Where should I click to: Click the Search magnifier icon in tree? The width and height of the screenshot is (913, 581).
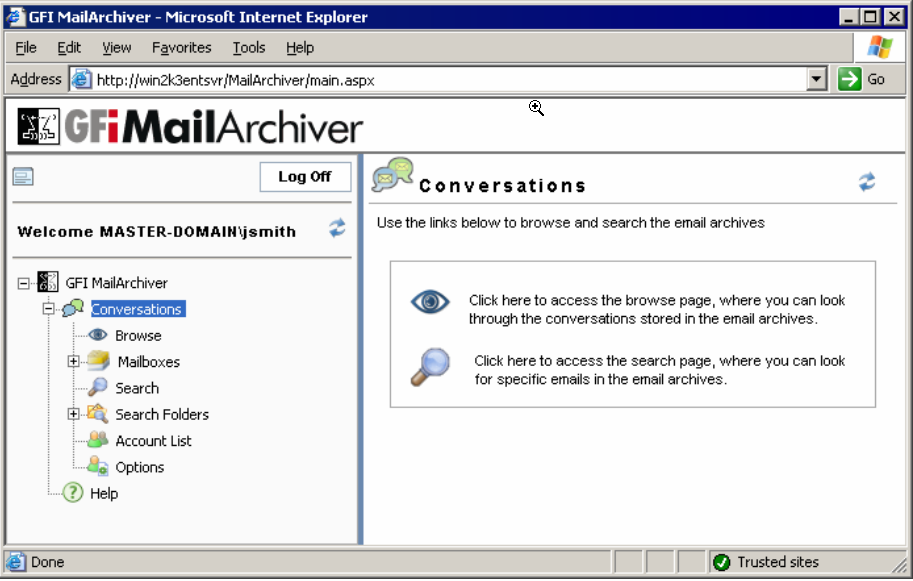(x=97, y=387)
